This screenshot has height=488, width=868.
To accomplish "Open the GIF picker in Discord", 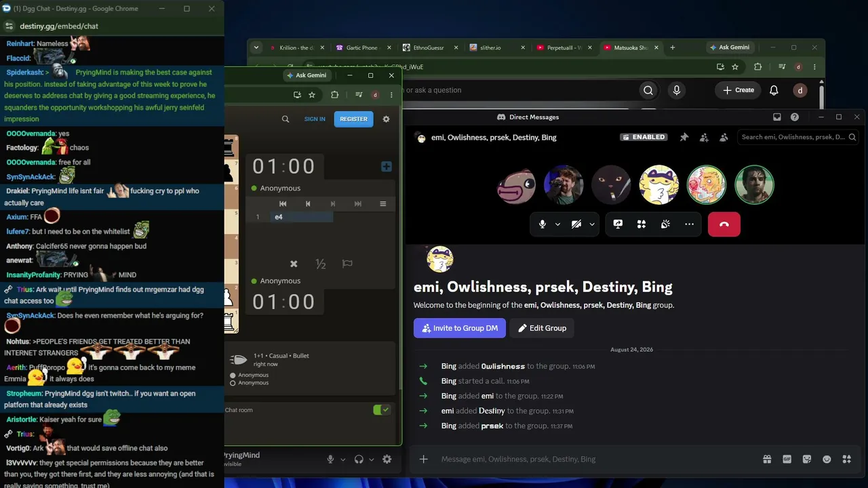I will pyautogui.click(x=787, y=459).
